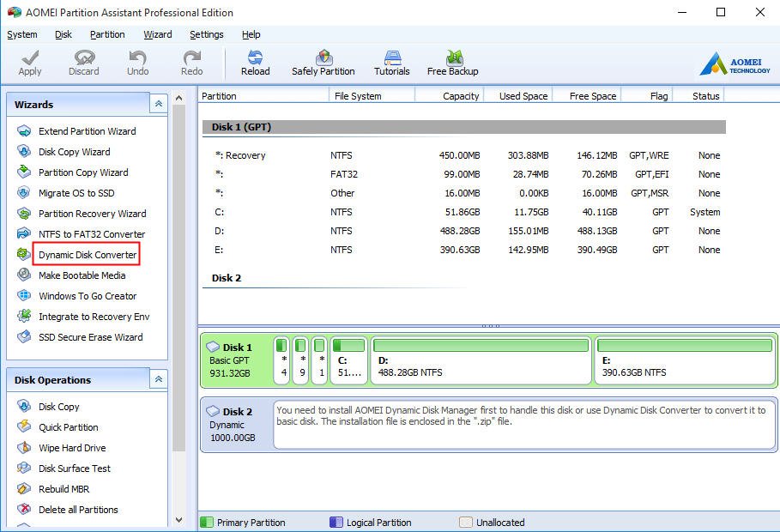Image resolution: width=780 pixels, height=532 pixels.
Task: Select the small partition block labeled 9
Action: point(300,360)
